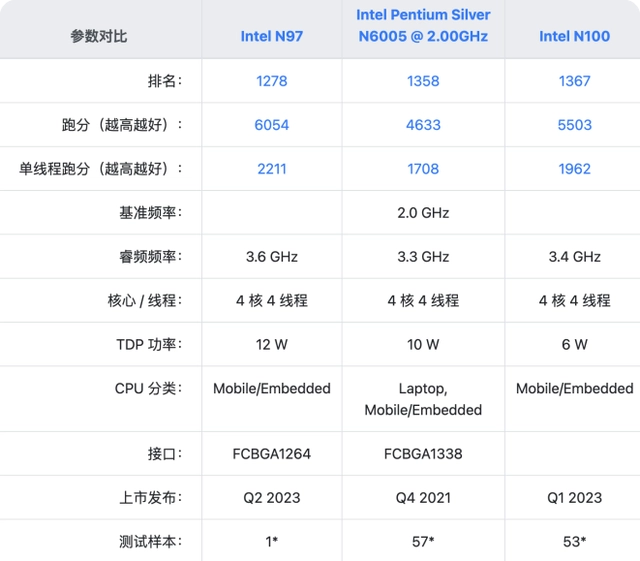Click rank value 1358
The image size is (640, 561).
coord(423,81)
